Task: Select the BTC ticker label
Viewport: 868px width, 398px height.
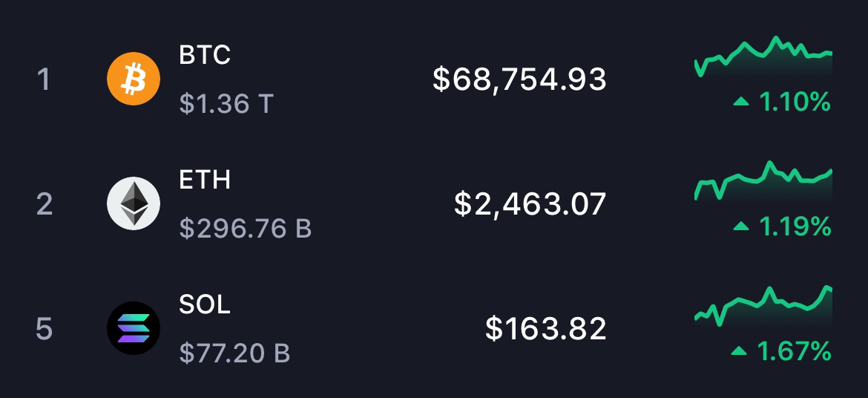Action: click(205, 55)
